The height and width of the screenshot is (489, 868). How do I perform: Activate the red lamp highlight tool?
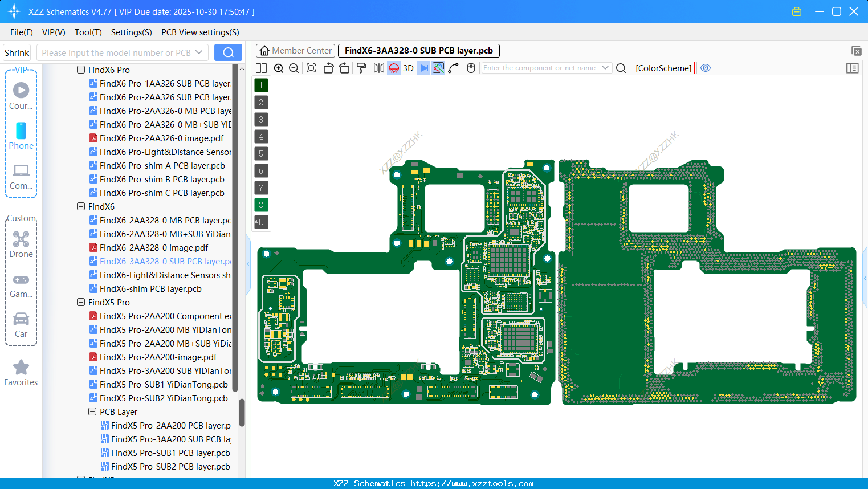[393, 68]
